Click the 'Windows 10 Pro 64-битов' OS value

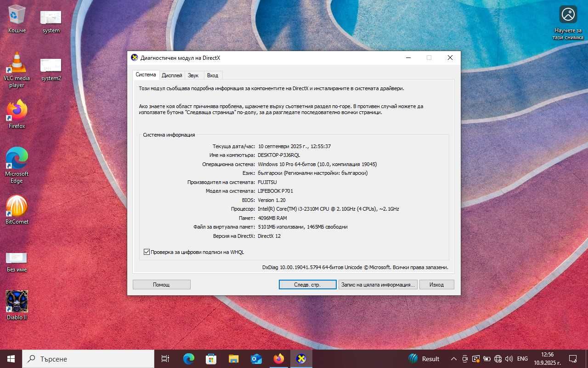coord(317,164)
